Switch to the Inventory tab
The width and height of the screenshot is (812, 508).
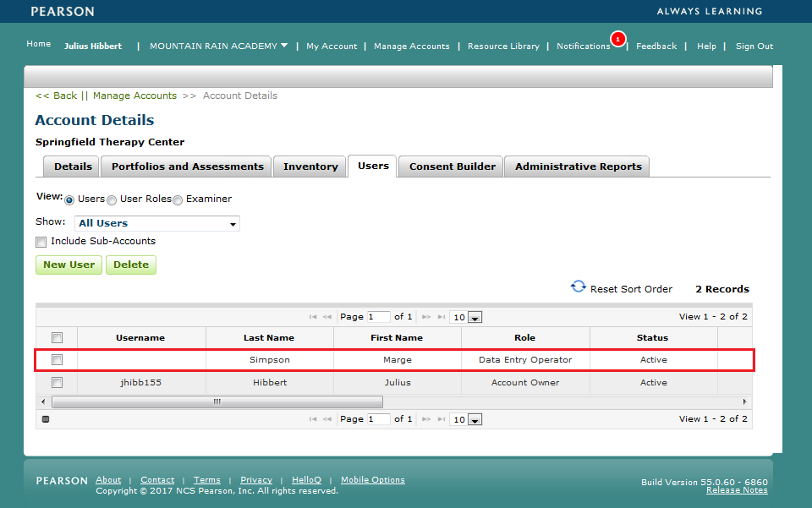pos(310,166)
